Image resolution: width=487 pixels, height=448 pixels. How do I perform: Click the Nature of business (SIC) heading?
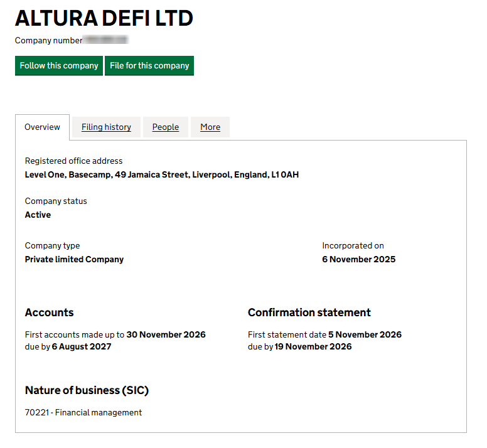pos(87,390)
